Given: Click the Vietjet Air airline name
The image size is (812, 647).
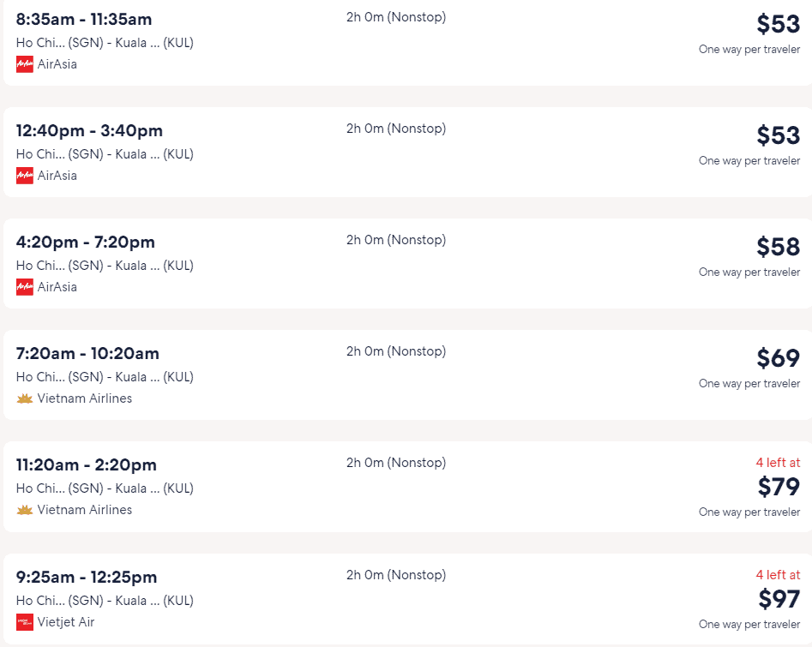Looking at the screenshot, I should (66, 622).
